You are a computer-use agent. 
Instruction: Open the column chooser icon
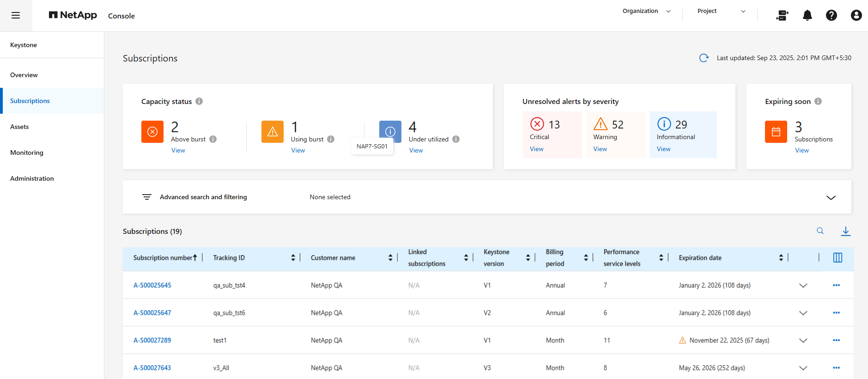point(837,258)
